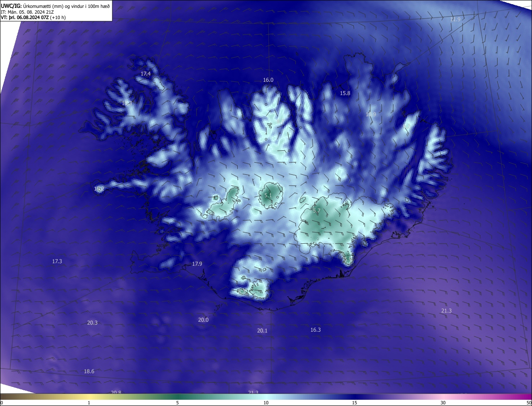Click the 0 label on the color scale
The width and height of the screenshot is (532, 406).
(x=1, y=403)
